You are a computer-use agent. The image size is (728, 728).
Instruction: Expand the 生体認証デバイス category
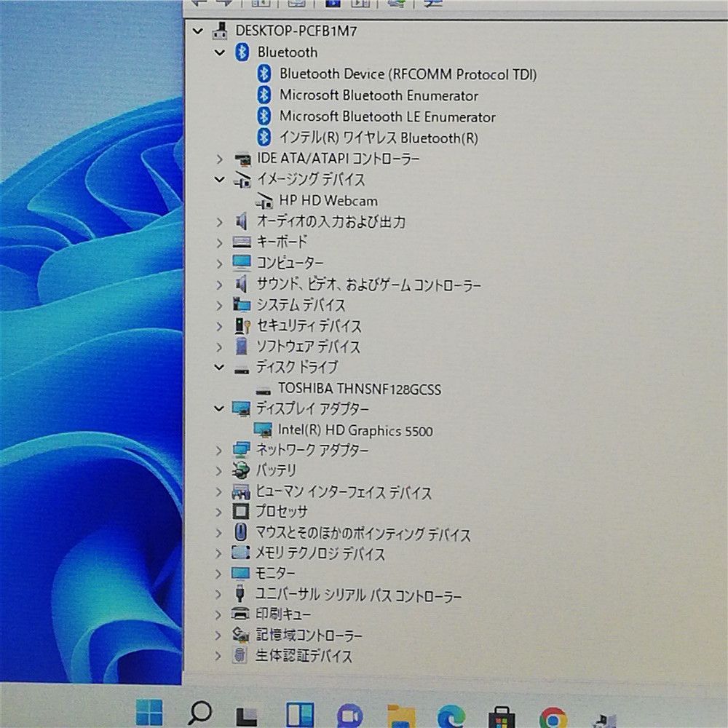click(218, 656)
